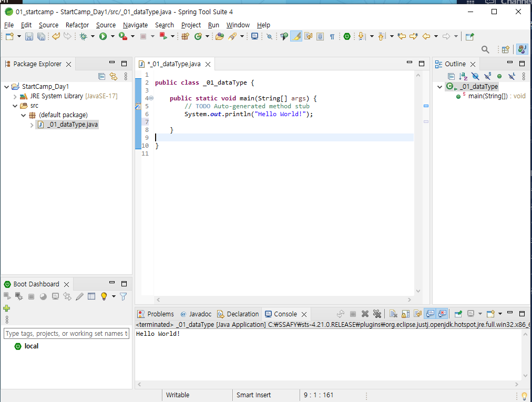
Task: Click the Relaunch red and green toolbar icon
Action: coord(163,36)
